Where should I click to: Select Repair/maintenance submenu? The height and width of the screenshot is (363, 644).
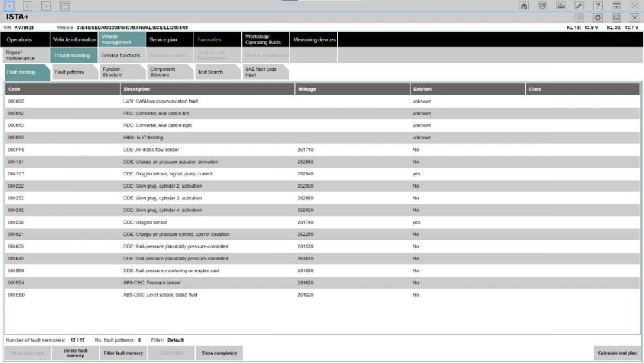point(25,55)
